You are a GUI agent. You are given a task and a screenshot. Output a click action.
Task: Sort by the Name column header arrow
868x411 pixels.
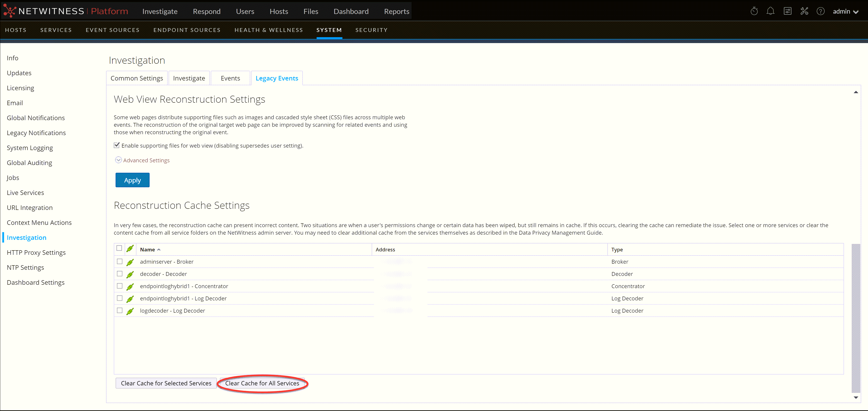159,250
